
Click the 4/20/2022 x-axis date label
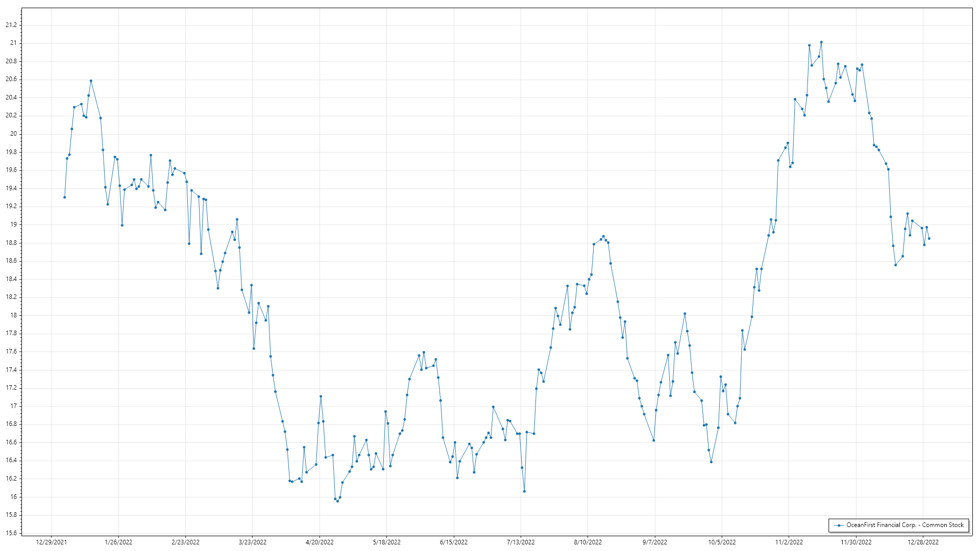[x=320, y=542]
